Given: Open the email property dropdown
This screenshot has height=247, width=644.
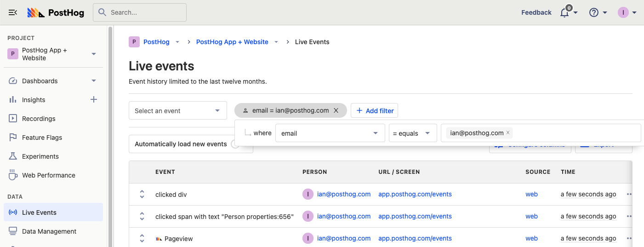Looking at the screenshot, I should (x=330, y=133).
